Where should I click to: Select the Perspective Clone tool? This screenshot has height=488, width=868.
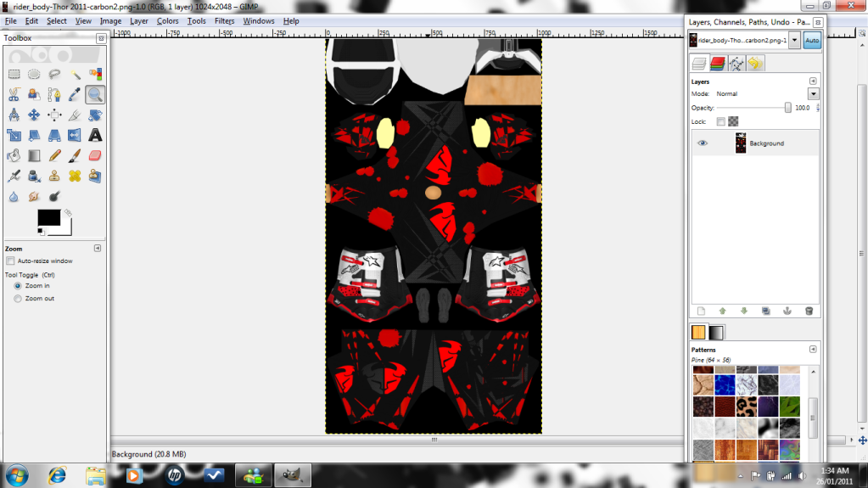[x=95, y=177]
